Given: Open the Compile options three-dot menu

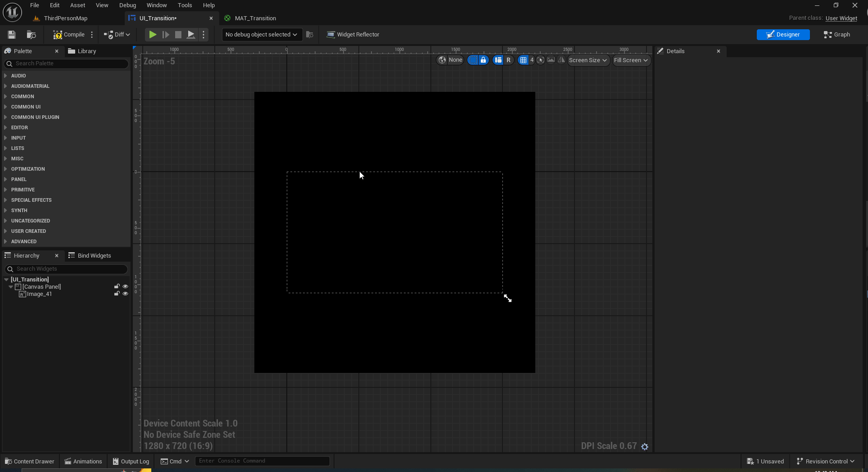Looking at the screenshot, I should 92,35.
